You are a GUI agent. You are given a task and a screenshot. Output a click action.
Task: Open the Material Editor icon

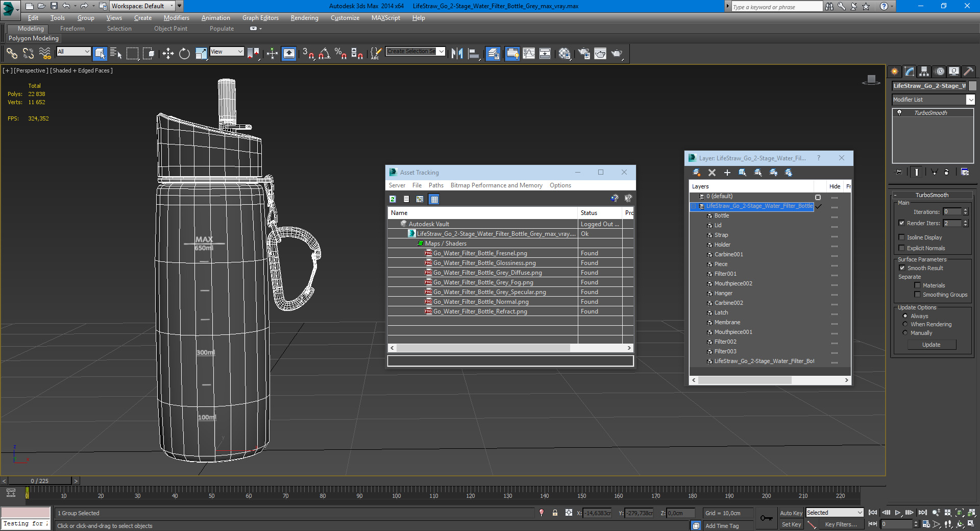pyautogui.click(x=565, y=53)
